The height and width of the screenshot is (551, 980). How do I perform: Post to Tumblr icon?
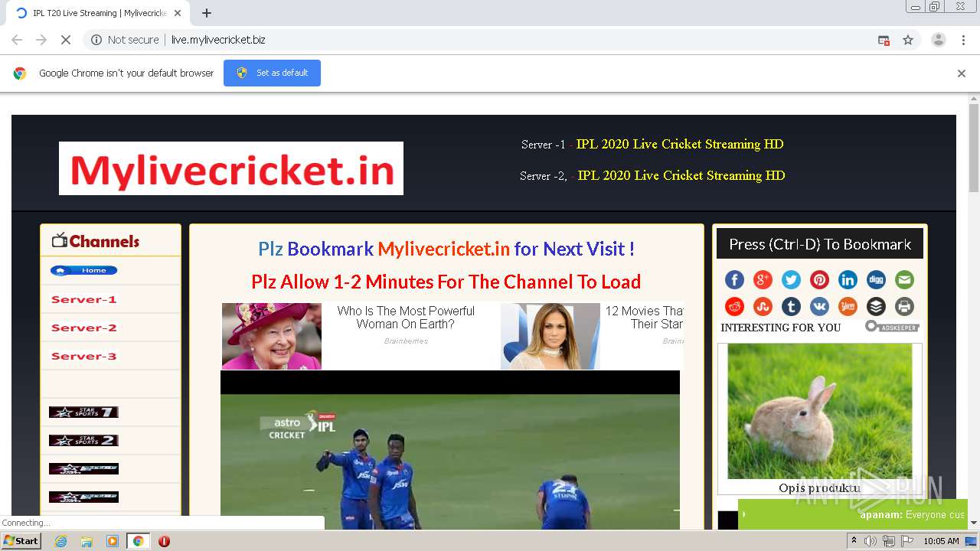point(791,307)
